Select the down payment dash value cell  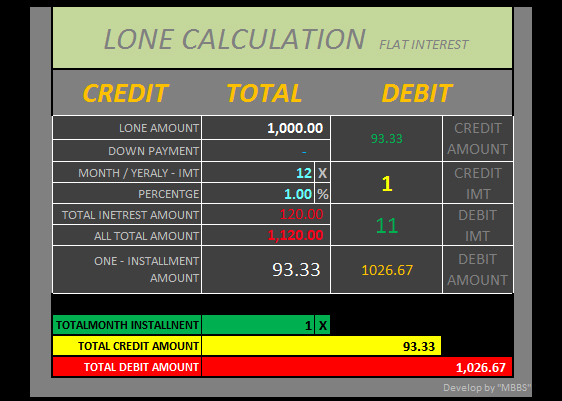tap(266, 151)
